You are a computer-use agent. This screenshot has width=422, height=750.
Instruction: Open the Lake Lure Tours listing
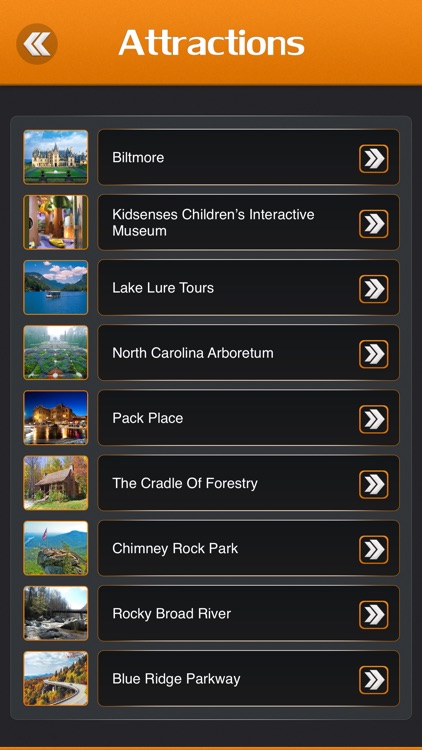click(x=248, y=287)
